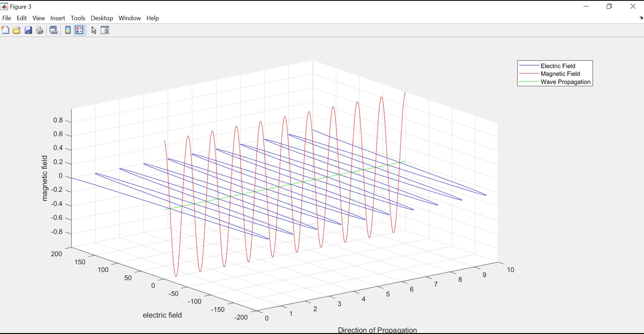Open a file using the Open File icon
This screenshot has width=644, height=334.
point(16,30)
